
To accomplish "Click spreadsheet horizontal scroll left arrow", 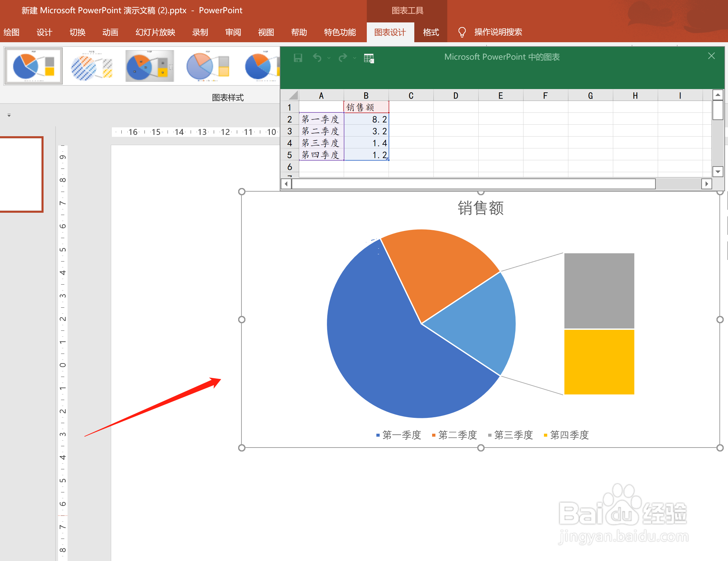I will (286, 184).
